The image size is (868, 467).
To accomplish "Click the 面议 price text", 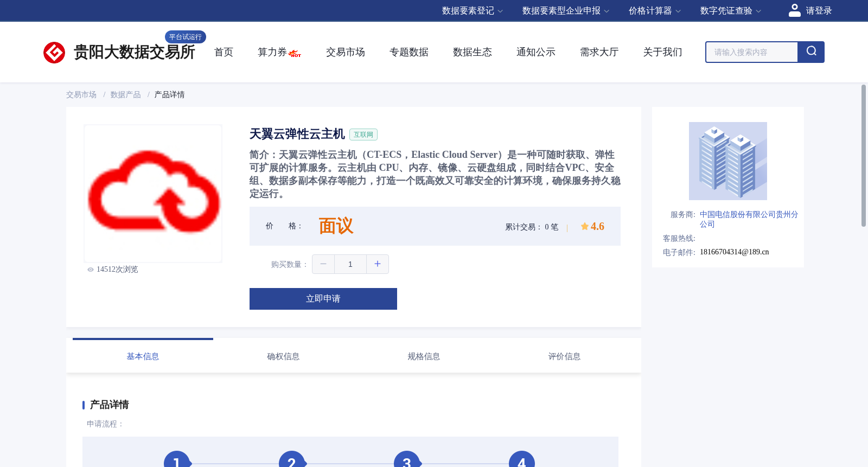I will [x=336, y=226].
